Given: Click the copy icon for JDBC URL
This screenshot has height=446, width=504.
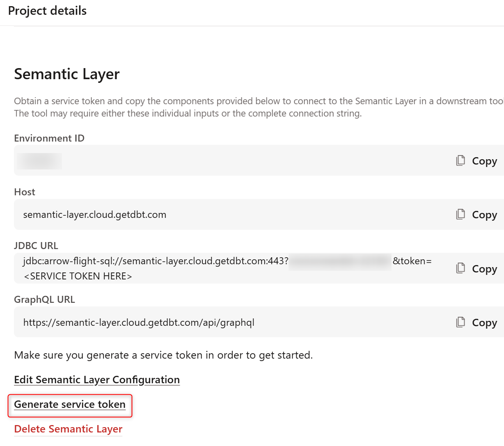Looking at the screenshot, I should tap(460, 268).
